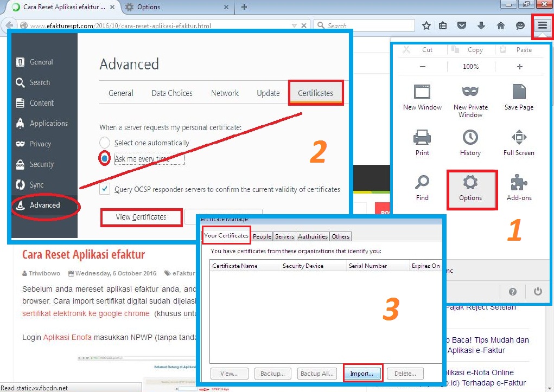Screen dimensions: 554x392
Task: Choose Save Page in the menu
Action: click(x=519, y=98)
